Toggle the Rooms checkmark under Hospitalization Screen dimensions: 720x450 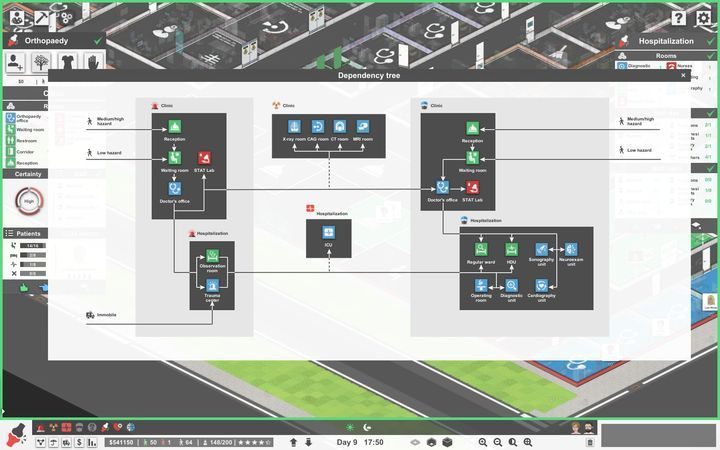click(x=711, y=56)
